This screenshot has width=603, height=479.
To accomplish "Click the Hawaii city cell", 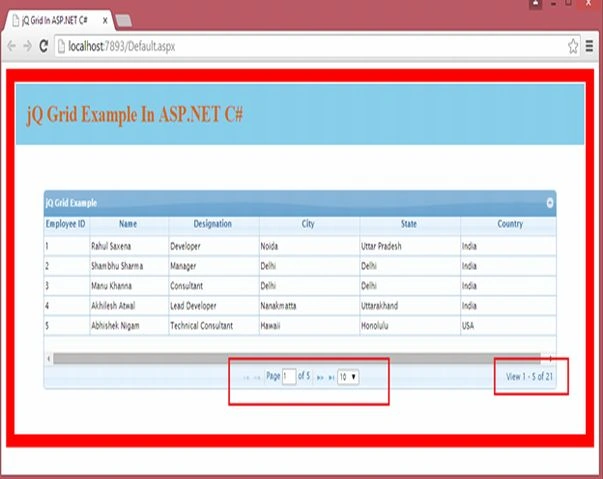I will tap(309, 326).
